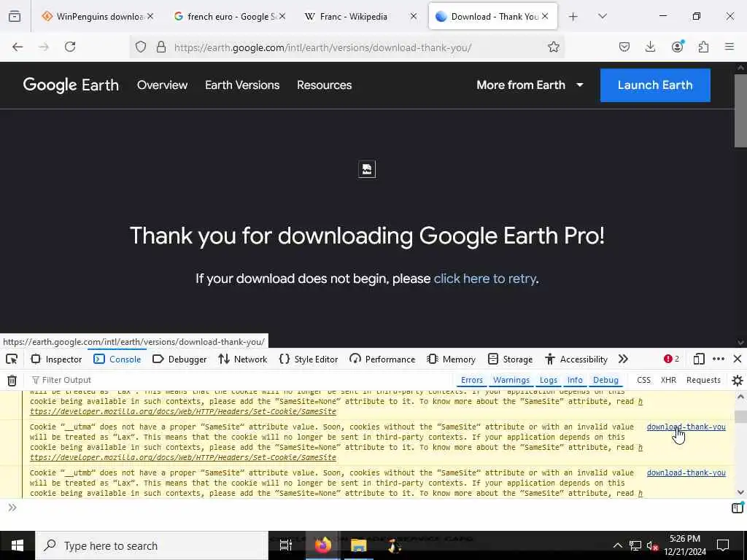Image resolution: width=747 pixels, height=560 pixels.
Task: Go to Google Earth logo home
Action: pyautogui.click(x=71, y=85)
